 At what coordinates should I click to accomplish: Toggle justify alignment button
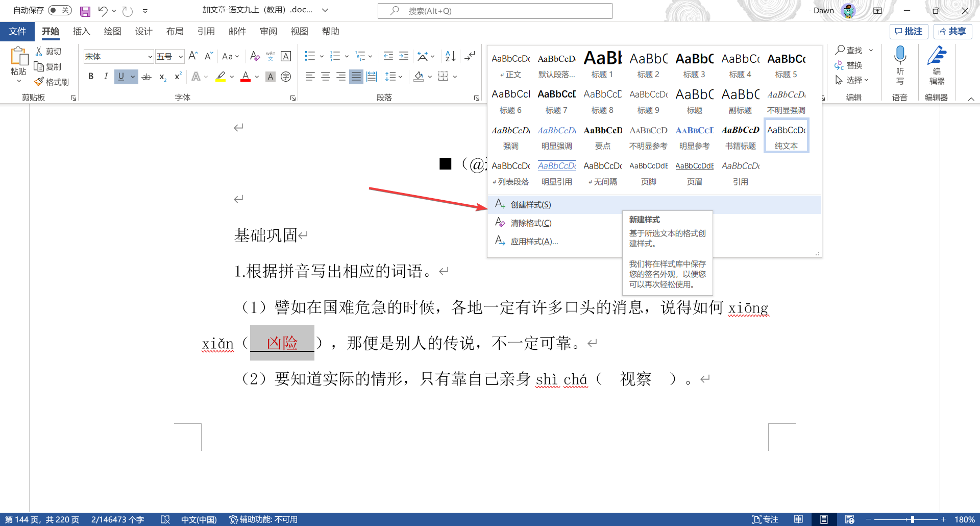[x=356, y=77]
